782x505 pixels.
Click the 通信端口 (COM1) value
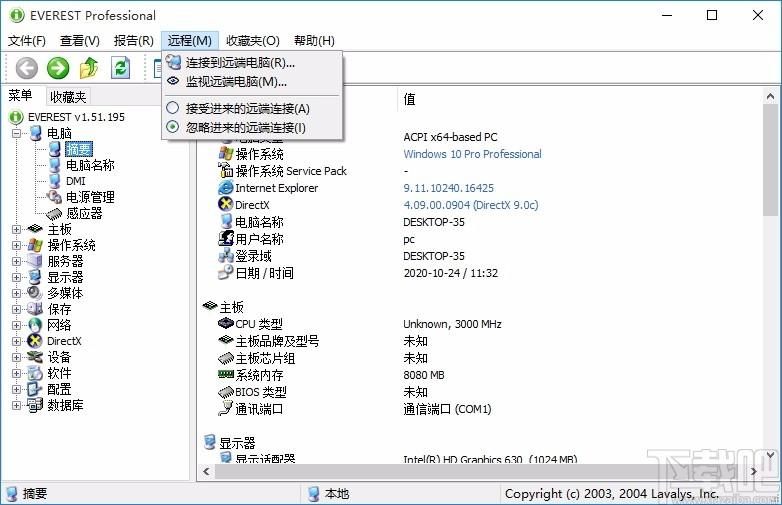[x=447, y=409]
